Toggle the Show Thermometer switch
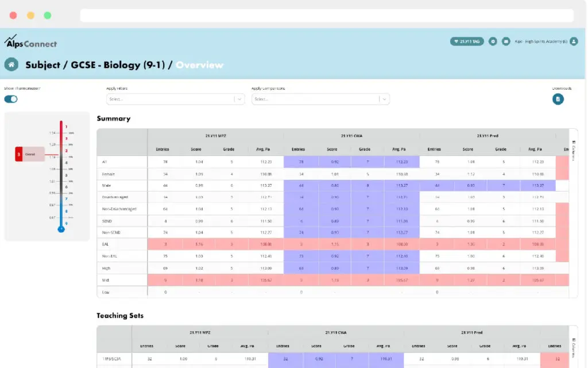 (11, 99)
